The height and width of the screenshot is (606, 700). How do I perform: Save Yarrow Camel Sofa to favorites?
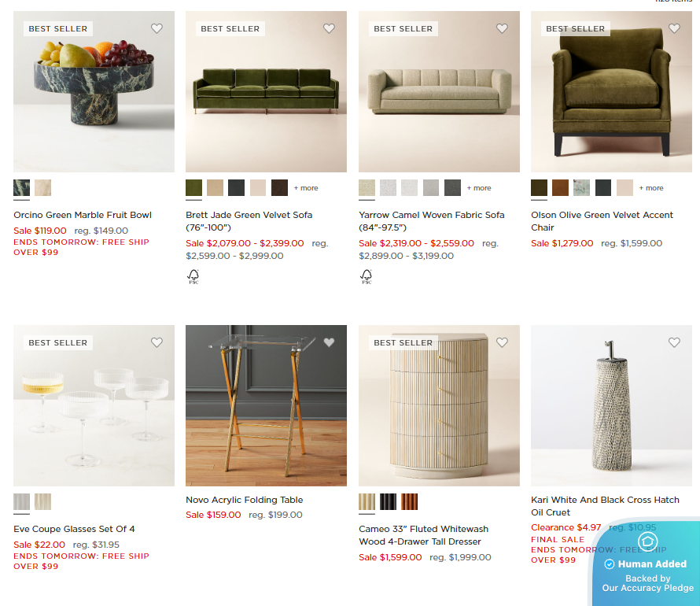[502, 28]
